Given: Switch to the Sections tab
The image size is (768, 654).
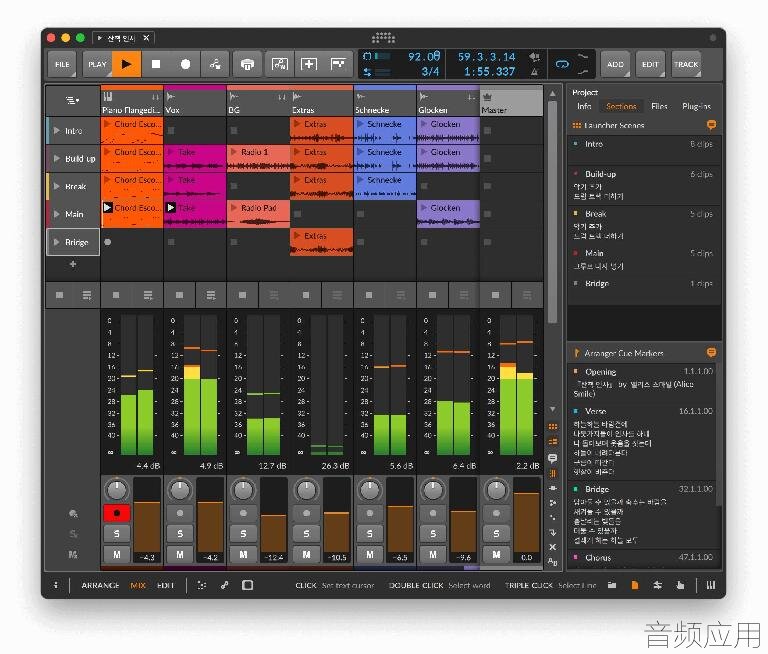Looking at the screenshot, I should point(621,106).
